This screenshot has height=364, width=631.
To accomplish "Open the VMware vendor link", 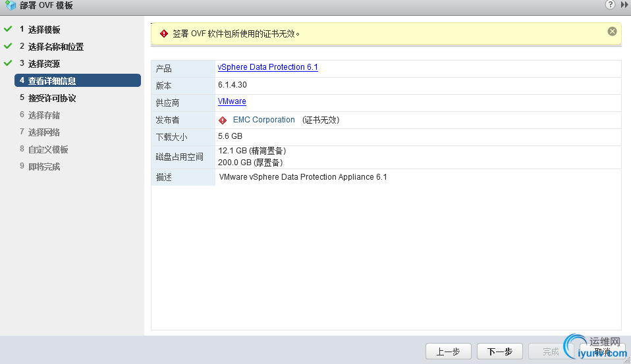I will pyautogui.click(x=232, y=101).
